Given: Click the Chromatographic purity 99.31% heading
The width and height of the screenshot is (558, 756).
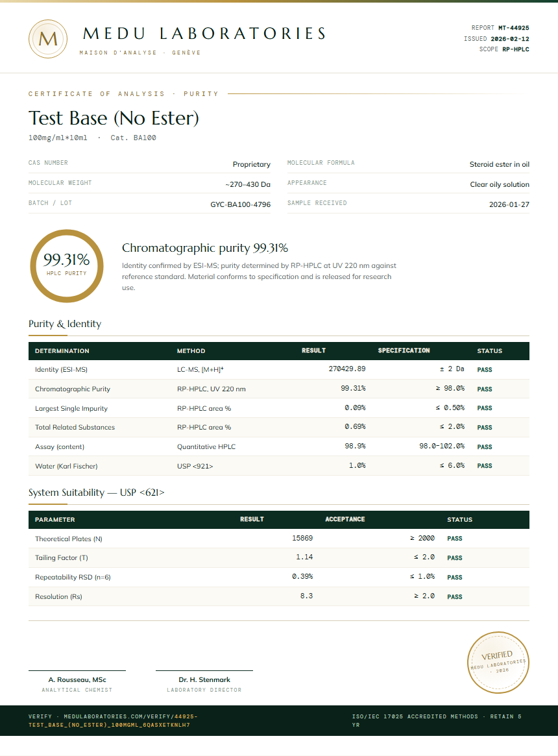Looking at the screenshot, I should click(x=205, y=248).
